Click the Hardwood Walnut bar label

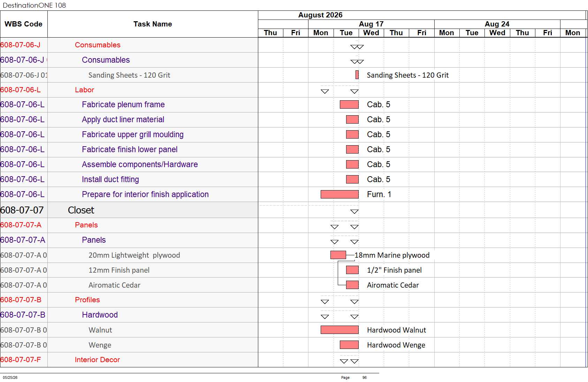tap(397, 330)
